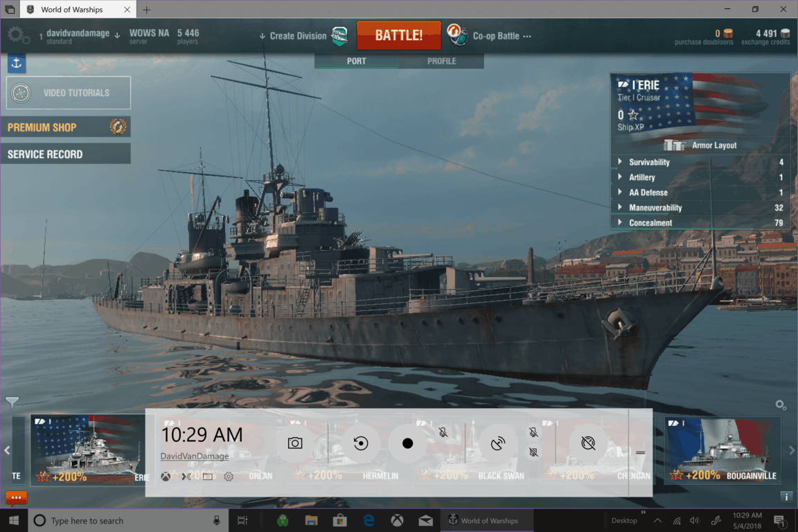Viewport: 798px width, 532px height.
Task: Record the last moments replay button
Action: 361,443
